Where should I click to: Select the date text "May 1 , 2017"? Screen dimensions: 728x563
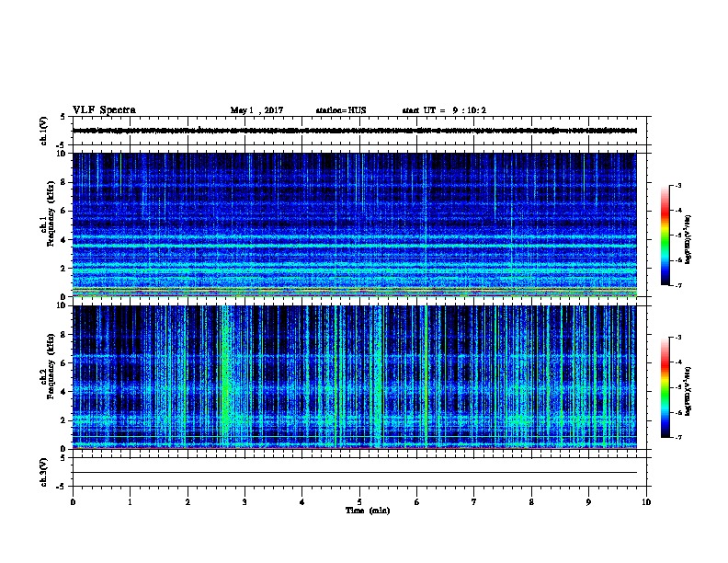pyautogui.click(x=256, y=110)
